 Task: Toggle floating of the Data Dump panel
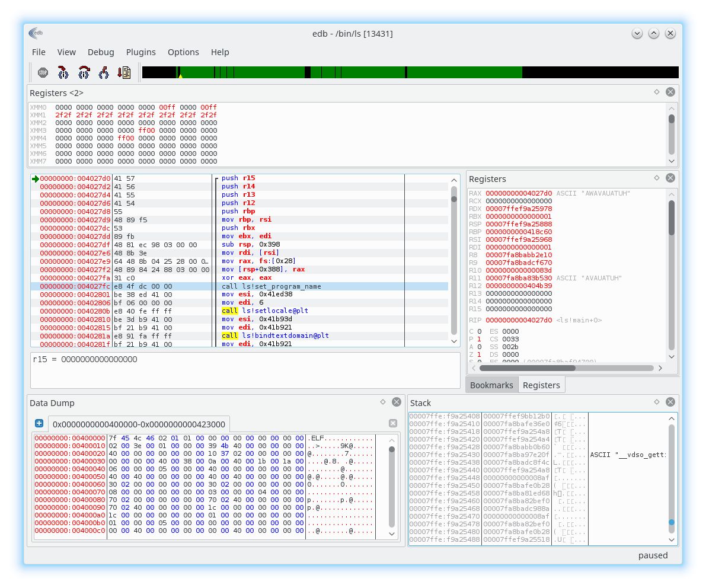pos(383,401)
